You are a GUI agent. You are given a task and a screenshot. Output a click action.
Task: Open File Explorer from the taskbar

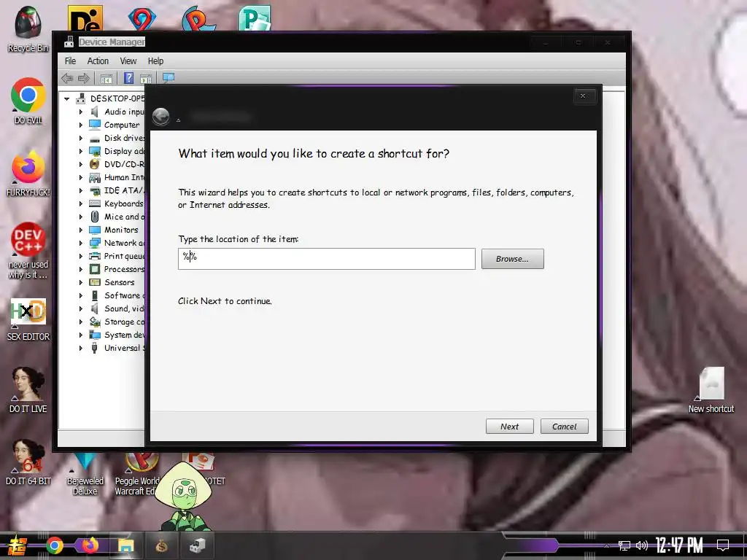point(125,545)
